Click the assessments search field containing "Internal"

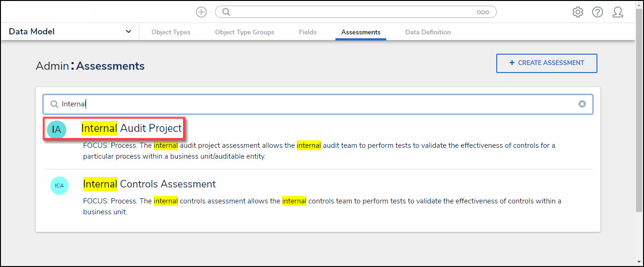tap(315, 104)
